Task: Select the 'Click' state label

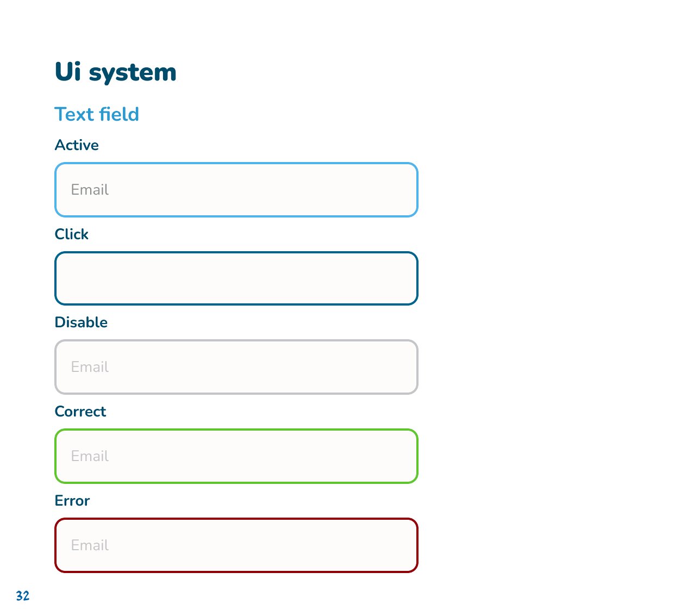Action: (72, 234)
